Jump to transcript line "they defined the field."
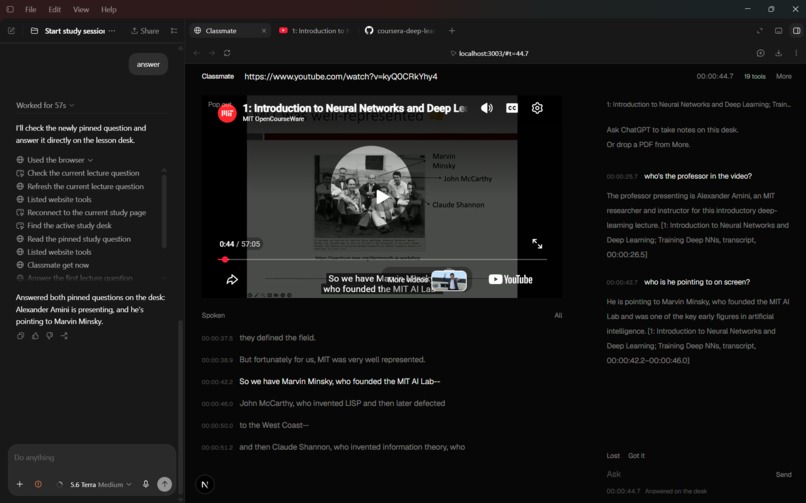This screenshot has width=806, height=503. (278, 338)
